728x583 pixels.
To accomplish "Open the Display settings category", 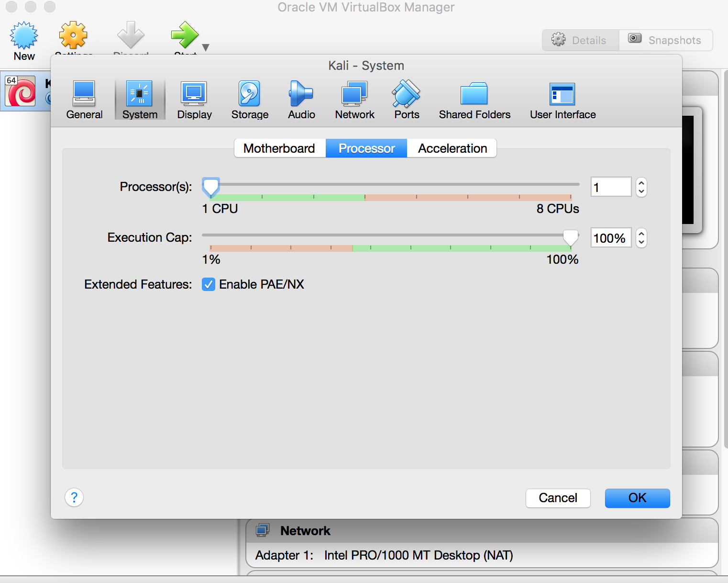I will coord(194,100).
